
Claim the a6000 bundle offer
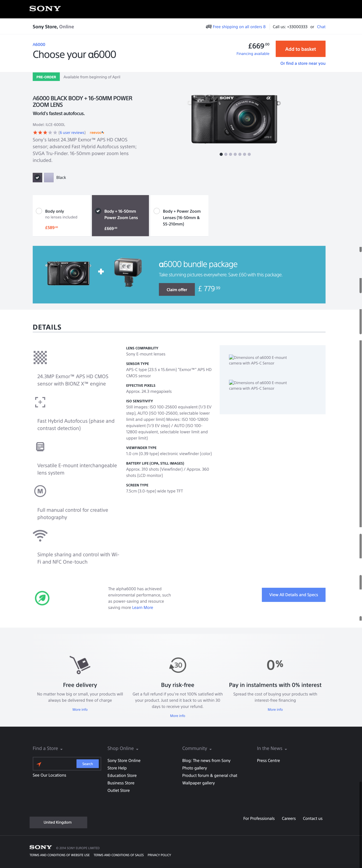click(x=177, y=289)
